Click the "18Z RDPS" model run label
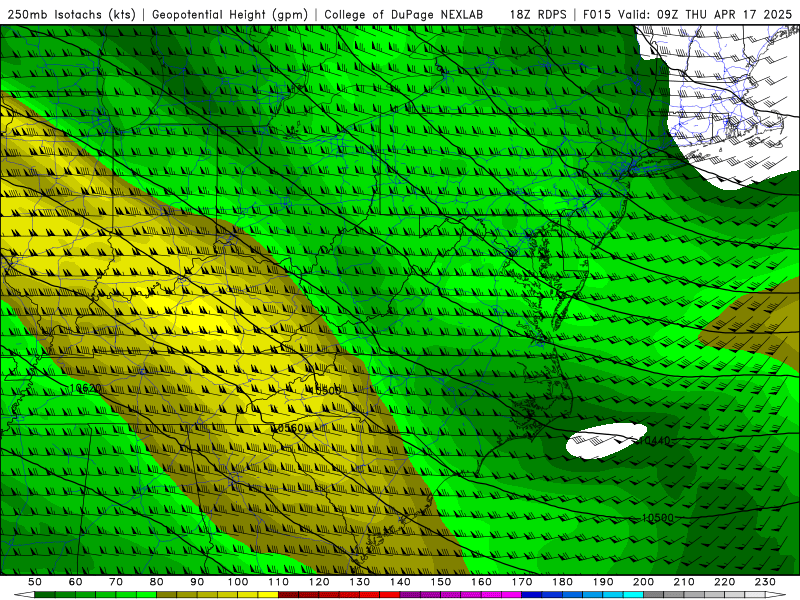800x600 pixels. click(x=538, y=15)
